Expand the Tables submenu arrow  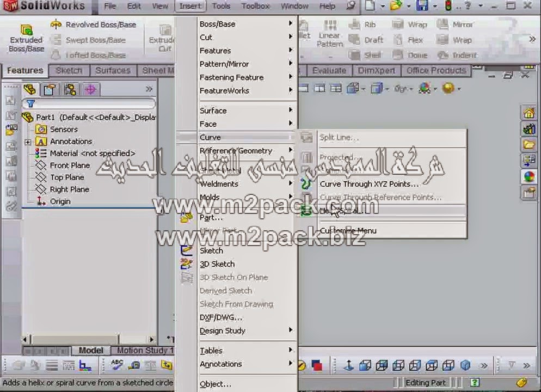tap(291, 350)
